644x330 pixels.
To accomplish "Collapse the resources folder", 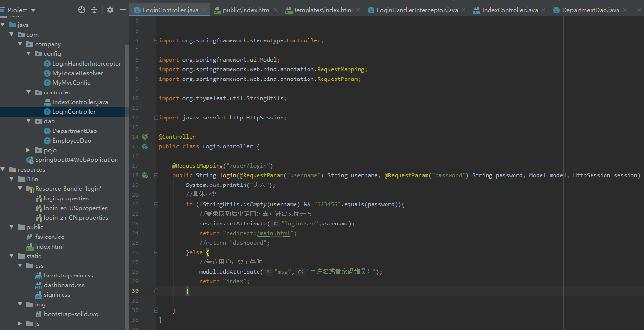I will pos(3,170).
